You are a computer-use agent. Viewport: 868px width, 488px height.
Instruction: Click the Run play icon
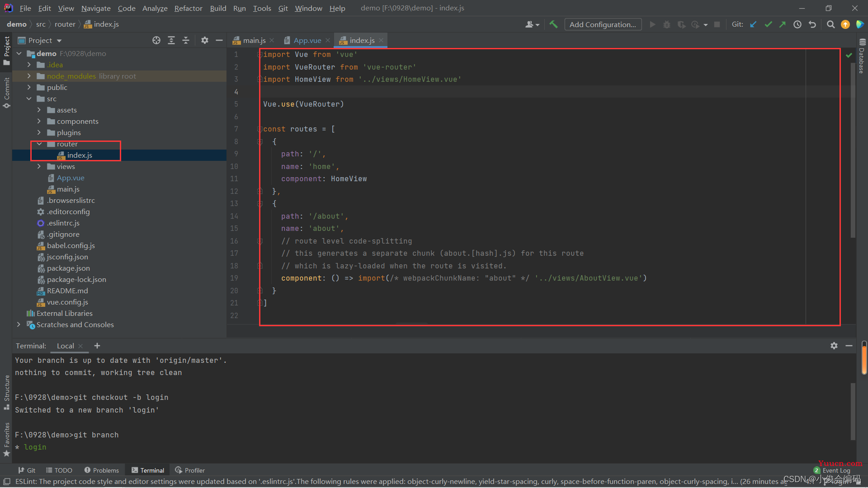[x=652, y=24]
